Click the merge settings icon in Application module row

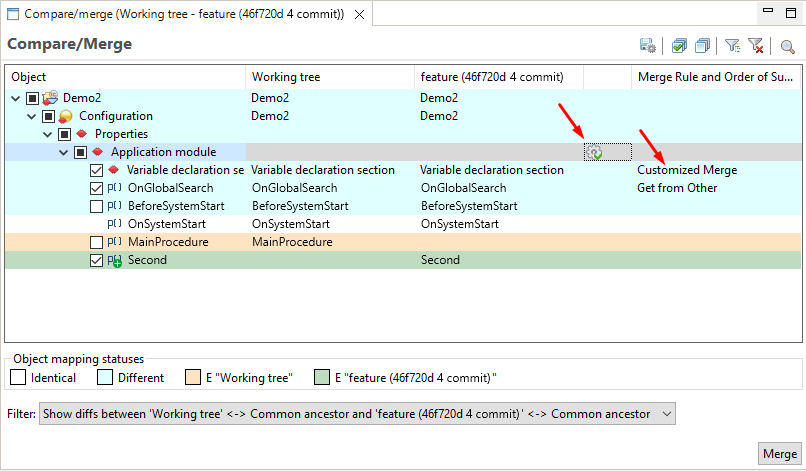pyautogui.click(x=595, y=152)
